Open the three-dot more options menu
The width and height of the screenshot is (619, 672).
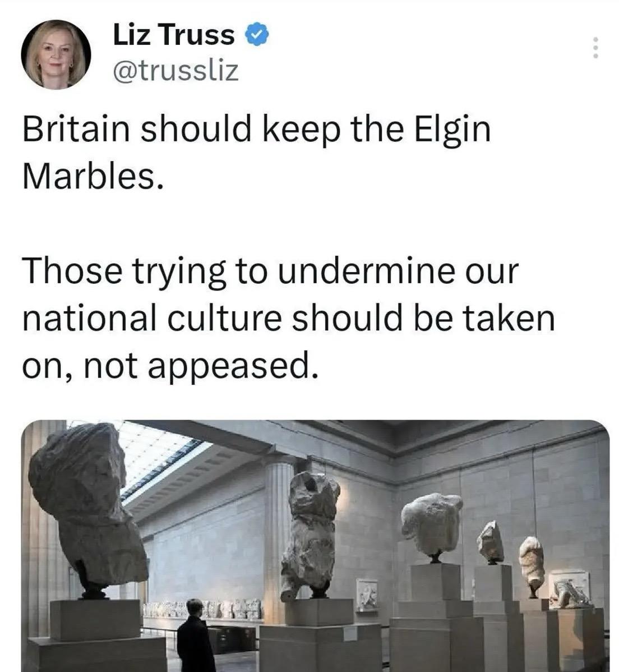pyautogui.click(x=595, y=48)
